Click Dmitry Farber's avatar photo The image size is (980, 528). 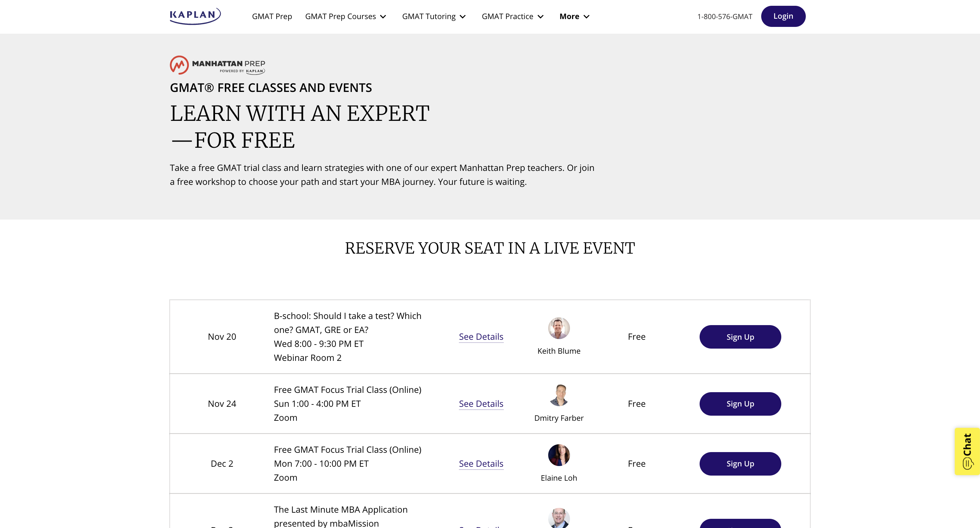(558, 395)
